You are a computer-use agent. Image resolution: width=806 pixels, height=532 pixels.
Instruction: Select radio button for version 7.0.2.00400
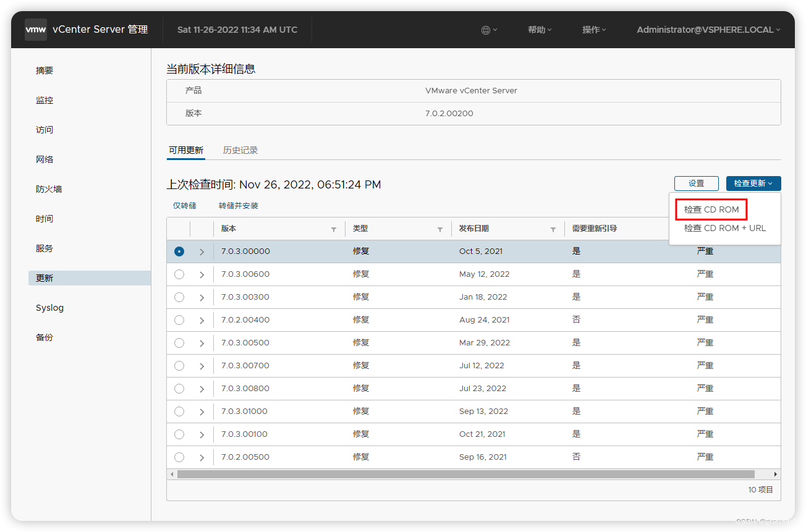pos(179,320)
